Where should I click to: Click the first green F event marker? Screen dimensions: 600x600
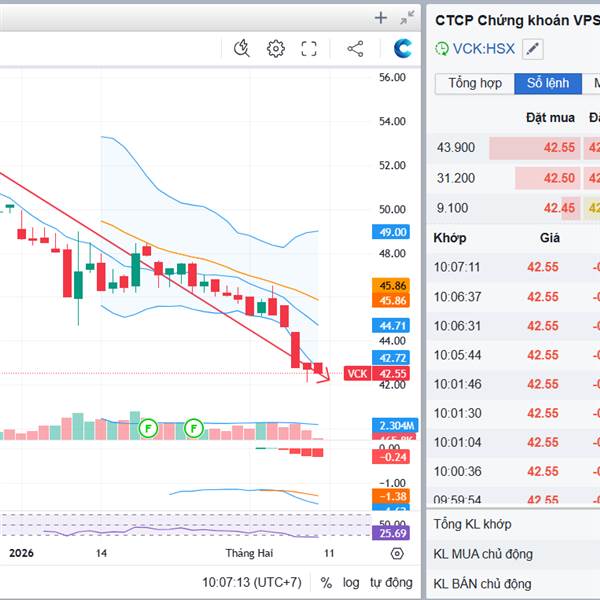(149, 427)
